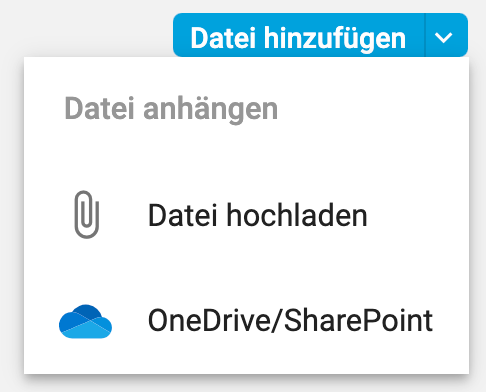Select the blue cloud icon

tap(85, 321)
